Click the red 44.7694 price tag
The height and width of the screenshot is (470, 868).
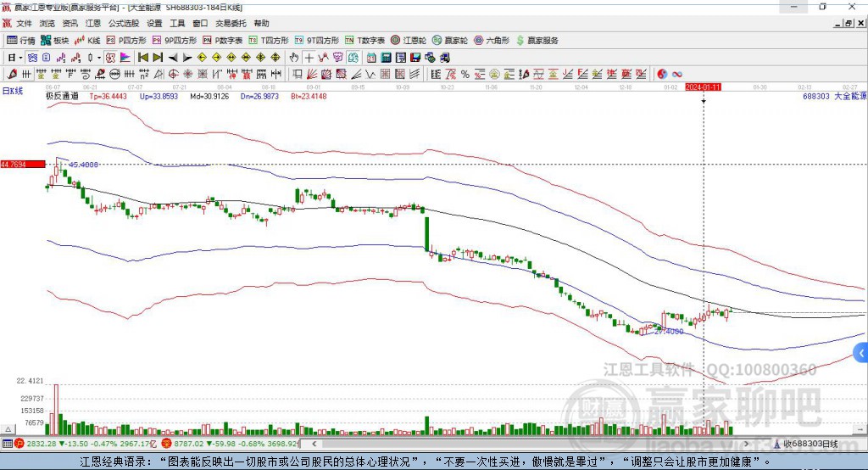click(23, 164)
